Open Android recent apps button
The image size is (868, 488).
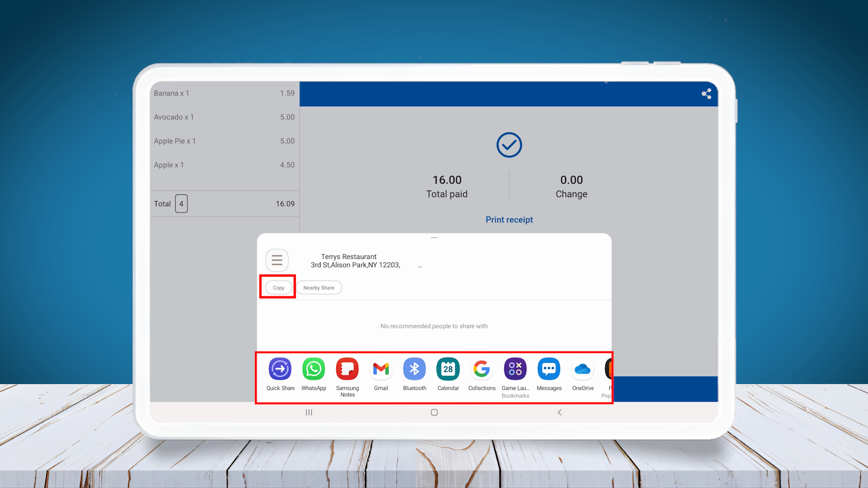(309, 412)
